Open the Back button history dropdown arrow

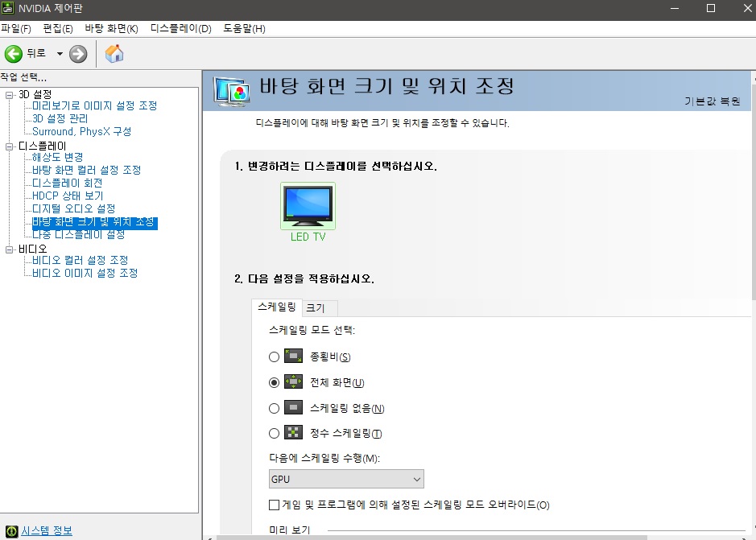click(59, 54)
